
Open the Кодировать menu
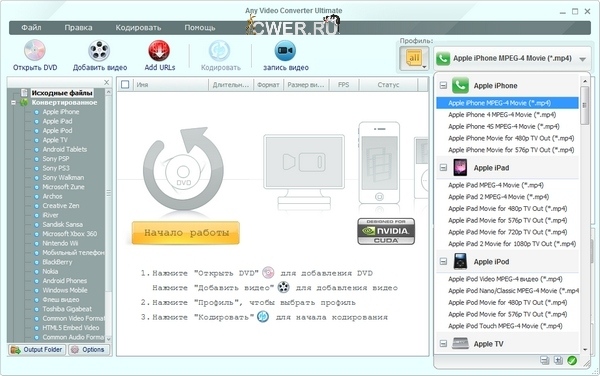(138, 28)
